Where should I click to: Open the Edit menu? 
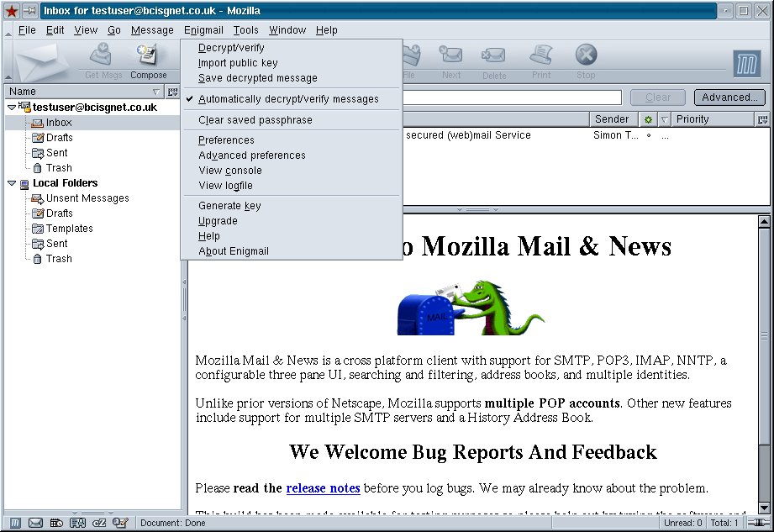pos(55,30)
